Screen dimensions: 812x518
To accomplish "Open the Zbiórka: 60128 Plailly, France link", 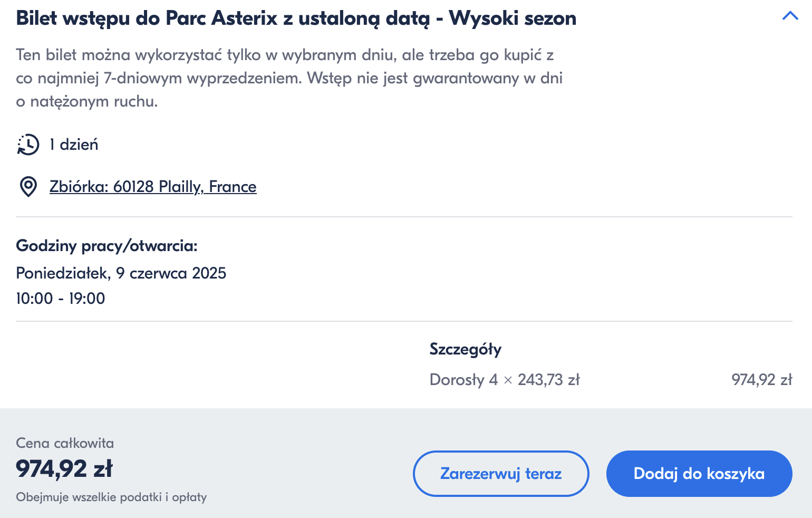I will click(x=153, y=187).
